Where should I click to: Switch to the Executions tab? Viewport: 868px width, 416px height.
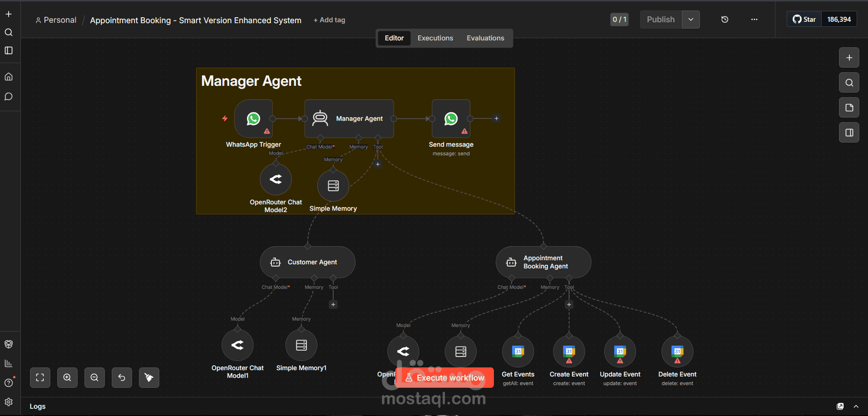click(435, 38)
